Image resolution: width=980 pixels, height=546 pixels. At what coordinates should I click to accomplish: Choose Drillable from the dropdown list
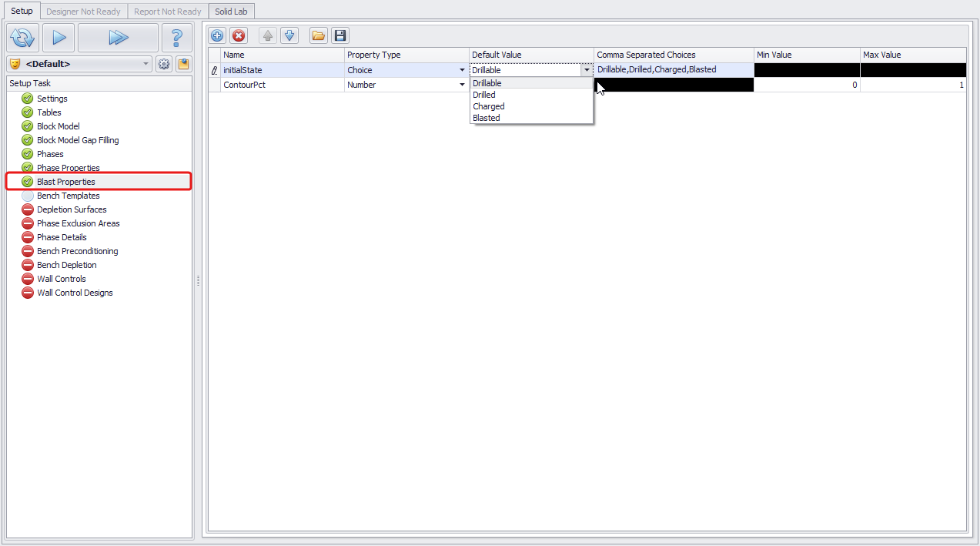point(531,83)
